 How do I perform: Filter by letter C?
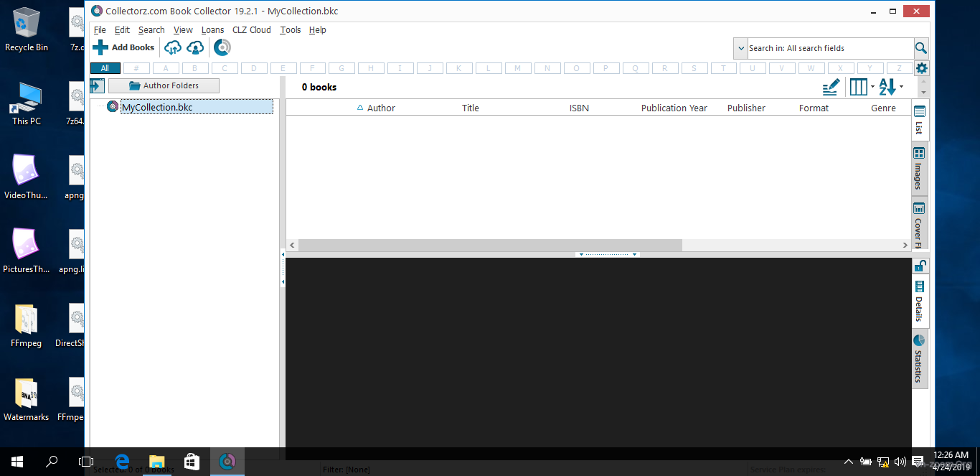coord(225,68)
